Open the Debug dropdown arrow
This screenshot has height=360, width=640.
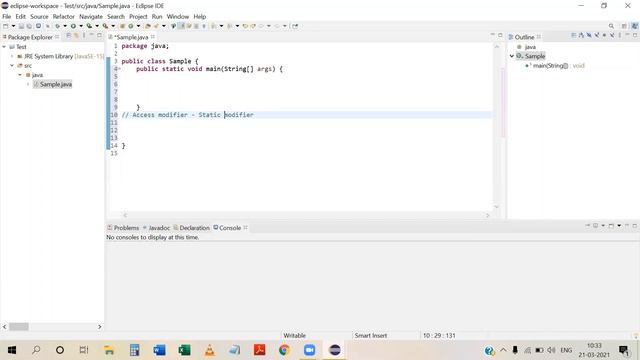pos(65,26)
